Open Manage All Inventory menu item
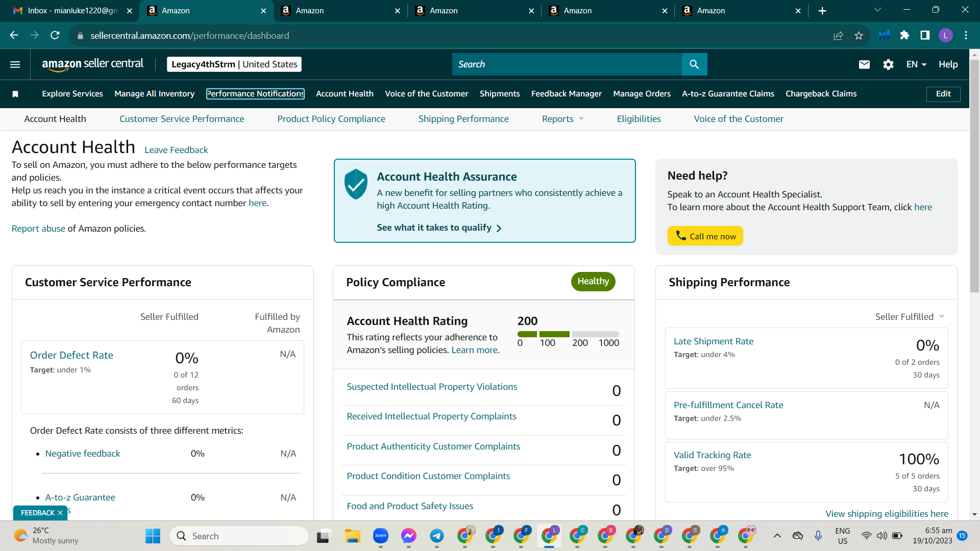Viewport: 980px width, 551px height. [154, 94]
